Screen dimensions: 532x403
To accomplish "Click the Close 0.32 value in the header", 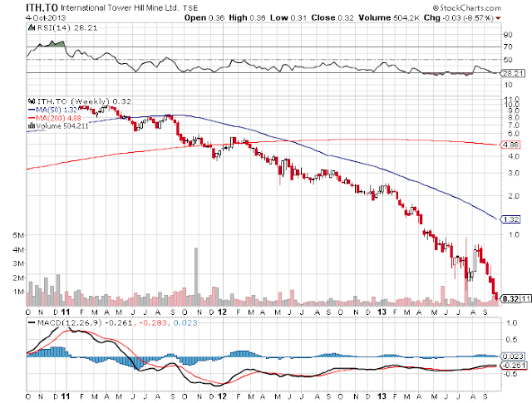I will [332, 17].
